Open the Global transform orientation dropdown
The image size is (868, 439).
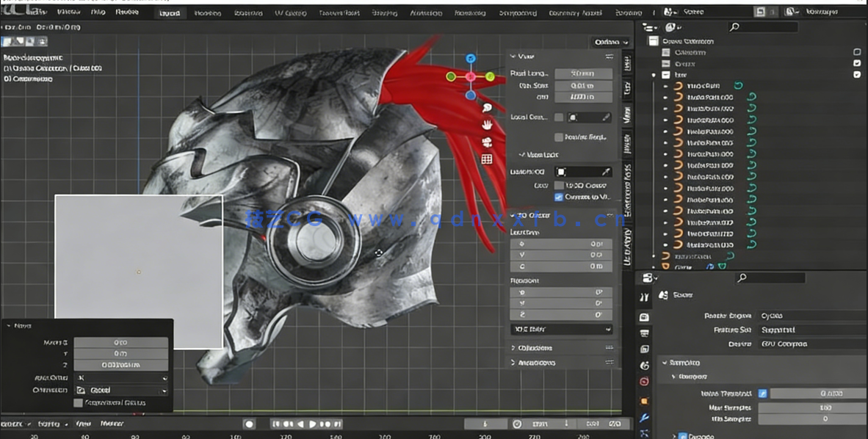121,389
